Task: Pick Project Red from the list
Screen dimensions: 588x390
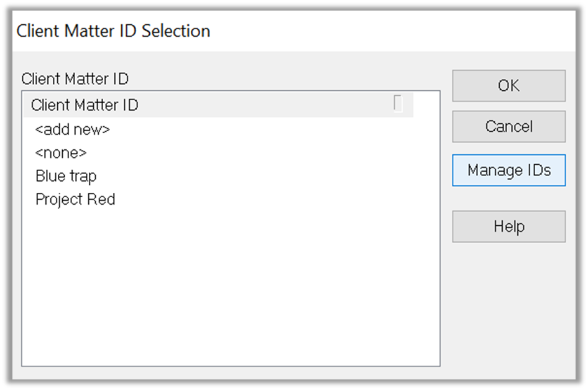Action: 75,200
